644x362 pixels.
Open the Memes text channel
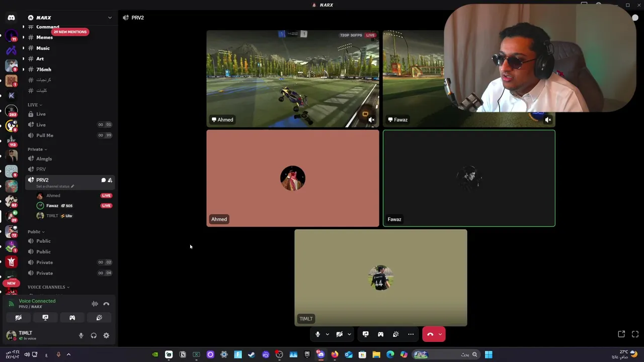[69, 37]
